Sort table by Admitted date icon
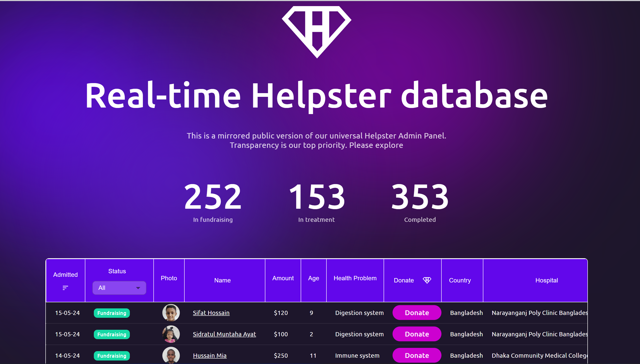 (65, 288)
